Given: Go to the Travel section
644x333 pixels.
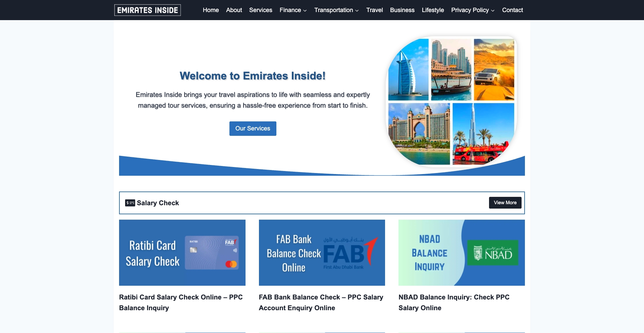Looking at the screenshot, I should [x=374, y=10].
